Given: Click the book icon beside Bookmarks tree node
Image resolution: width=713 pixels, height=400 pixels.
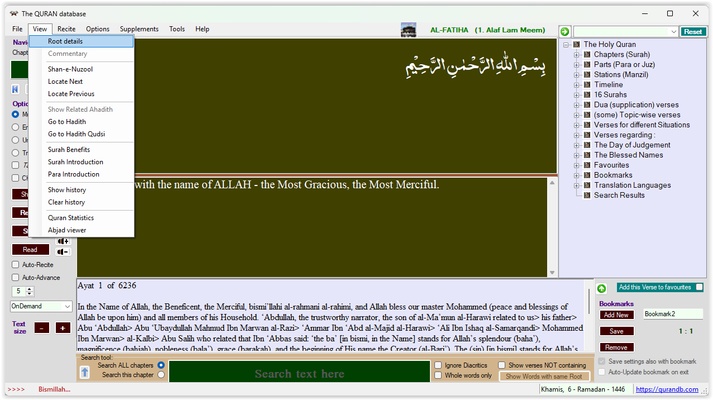Looking at the screenshot, I should click(x=587, y=175).
